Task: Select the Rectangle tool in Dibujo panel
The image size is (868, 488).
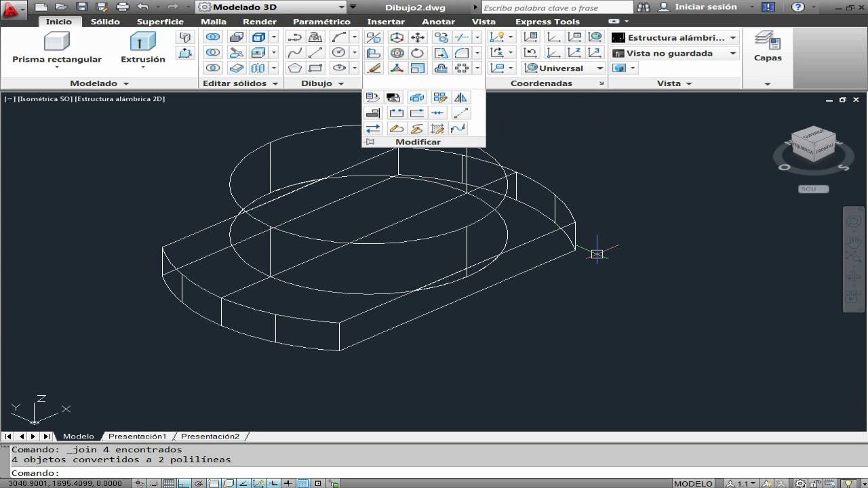Action: pos(315,68)
